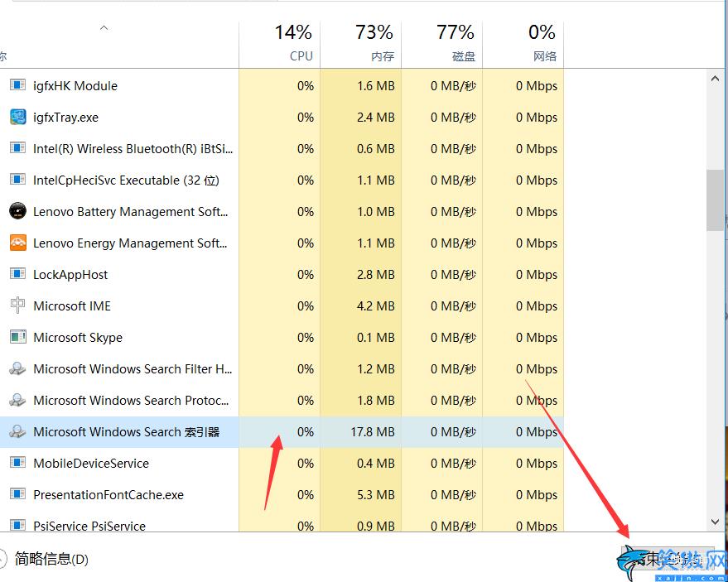
Task: Click 1.1 MB memory in Lenovo Energy row
Action: tap(376, 243)
